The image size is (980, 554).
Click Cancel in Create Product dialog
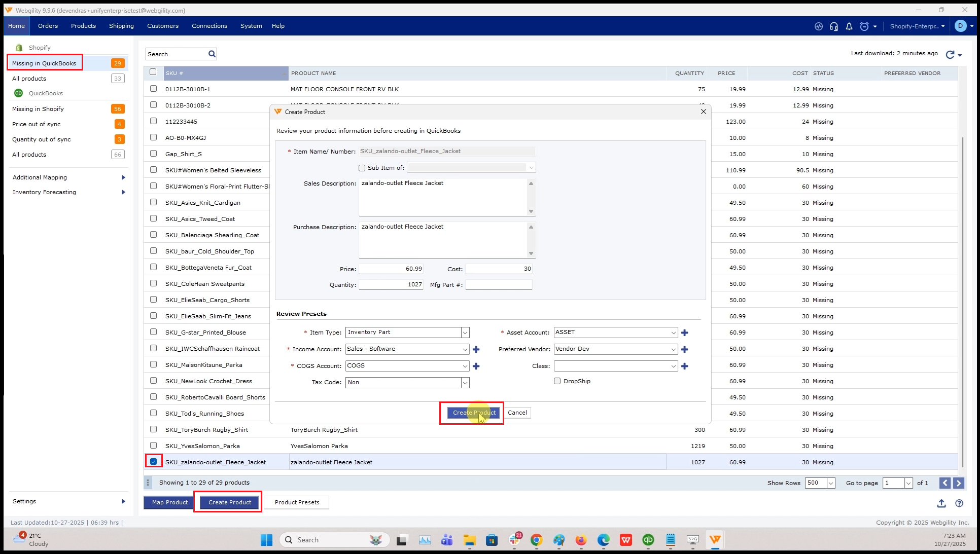point(517,413)
